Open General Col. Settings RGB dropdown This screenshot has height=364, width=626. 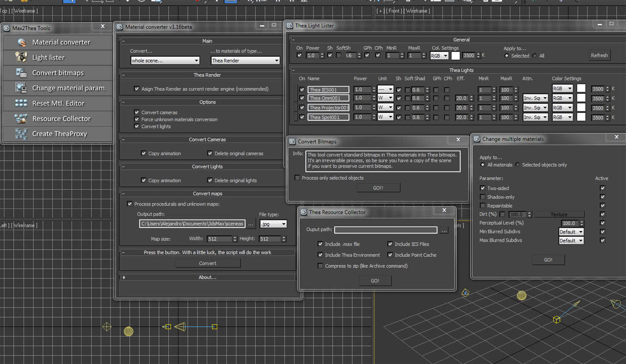tap(439, 56)
